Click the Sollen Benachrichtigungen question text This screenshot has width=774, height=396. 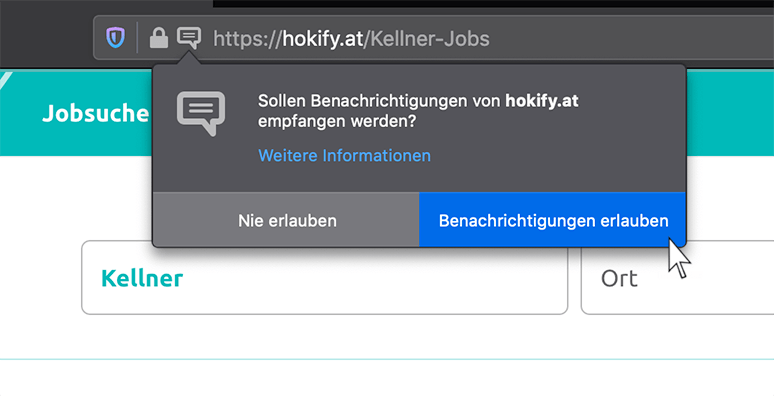[418, 111]
